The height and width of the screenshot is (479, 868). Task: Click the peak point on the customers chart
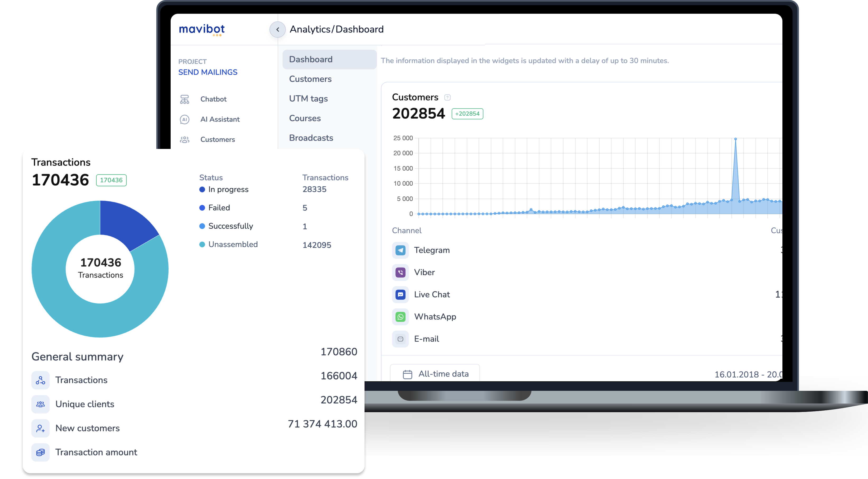click(735, 139)
